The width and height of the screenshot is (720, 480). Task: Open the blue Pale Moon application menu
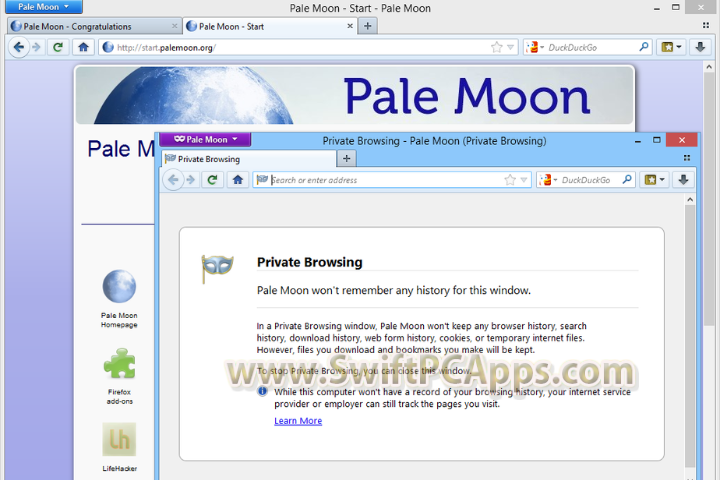coord(44,6)
